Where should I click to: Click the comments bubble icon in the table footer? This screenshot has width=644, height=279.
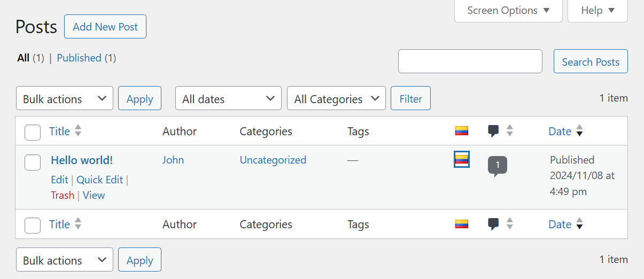pos(493,224)
